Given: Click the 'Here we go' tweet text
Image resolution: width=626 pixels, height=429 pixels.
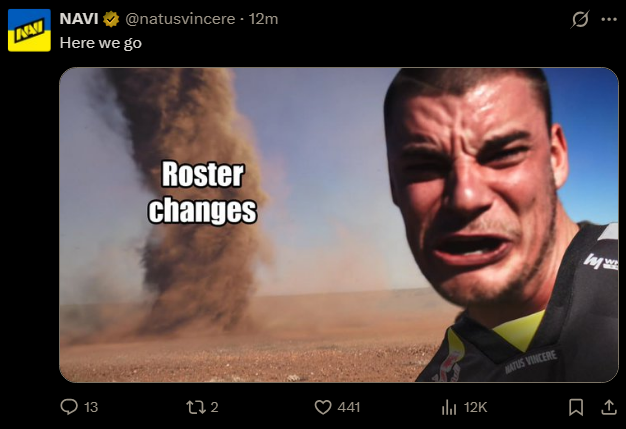Looking at the screenshot, I should pos(101,43).
